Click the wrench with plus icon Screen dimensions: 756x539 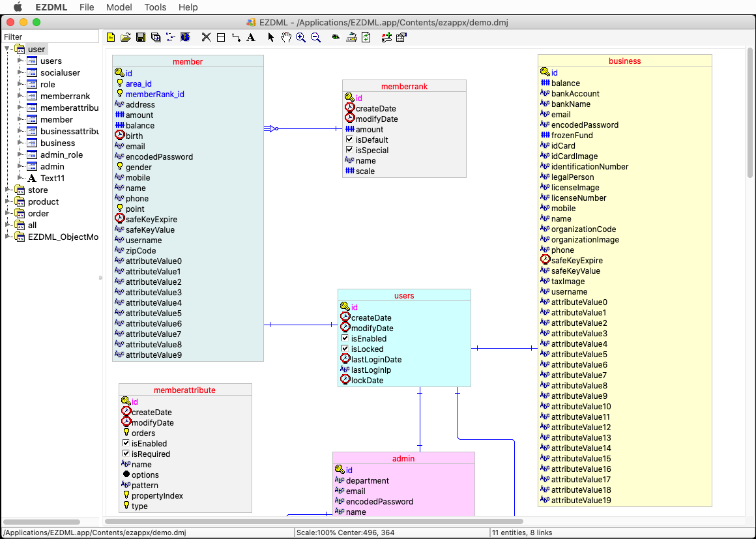coord(386,37)
